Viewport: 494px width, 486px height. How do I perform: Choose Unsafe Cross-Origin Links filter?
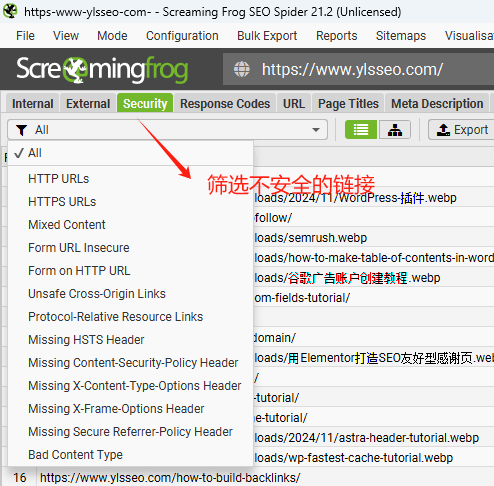130,294
